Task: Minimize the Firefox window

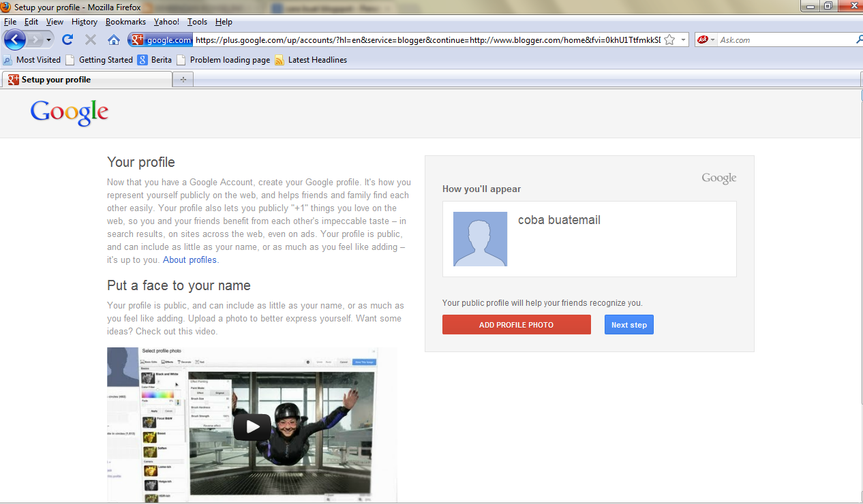Action: [x=811, y=5]
